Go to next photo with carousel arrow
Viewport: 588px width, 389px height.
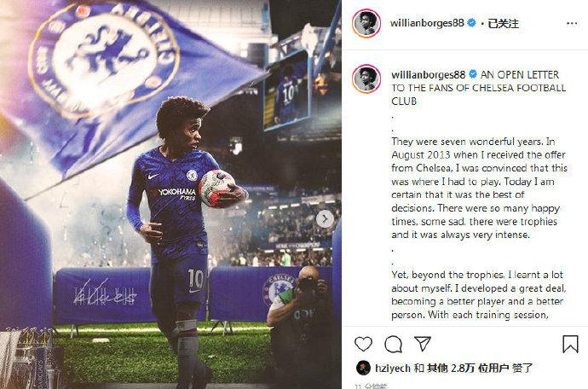tap(325, 219)
